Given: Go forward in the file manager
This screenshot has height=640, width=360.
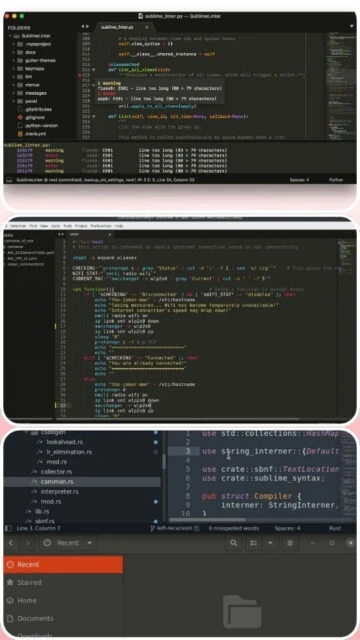Looking at the screenshot, I should [28, 543].
